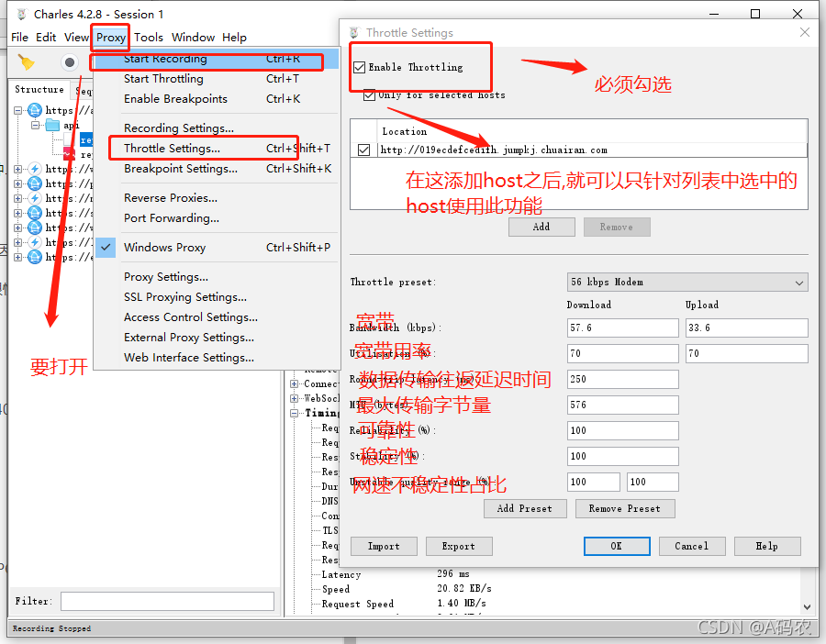Select the globe icon of https://a host
826x644 pixels.
tap(35, 110)
